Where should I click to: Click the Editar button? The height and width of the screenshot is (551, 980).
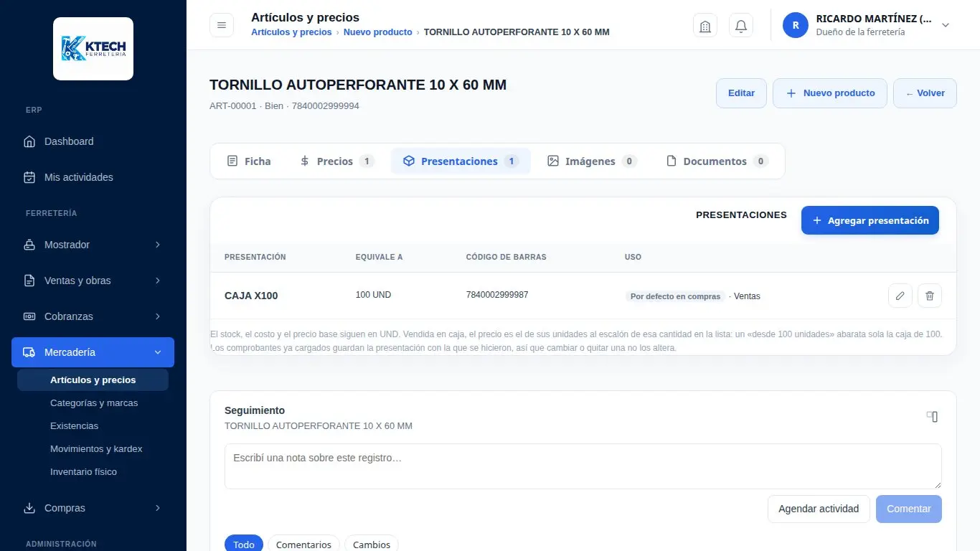coord(741,93)
